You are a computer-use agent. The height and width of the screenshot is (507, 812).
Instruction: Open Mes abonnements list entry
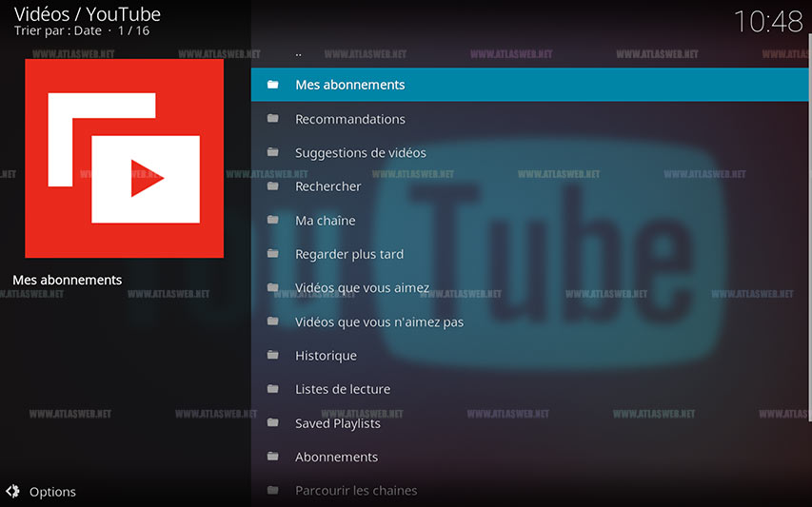(529, 85)
